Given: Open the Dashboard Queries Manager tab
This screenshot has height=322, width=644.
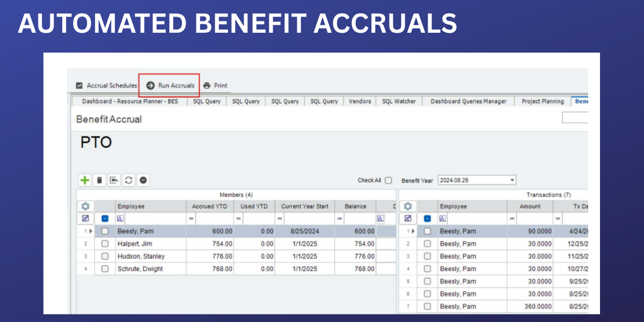Looking at the screenshot, I should pyautogui.click(x=468, y=101).
